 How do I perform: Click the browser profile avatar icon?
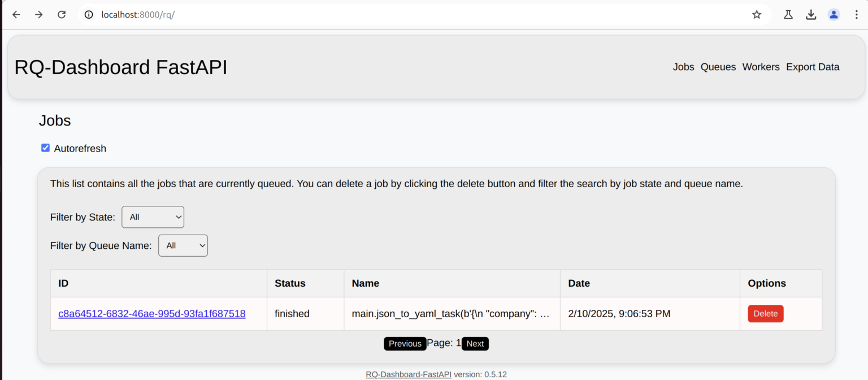tap(834, 14)
